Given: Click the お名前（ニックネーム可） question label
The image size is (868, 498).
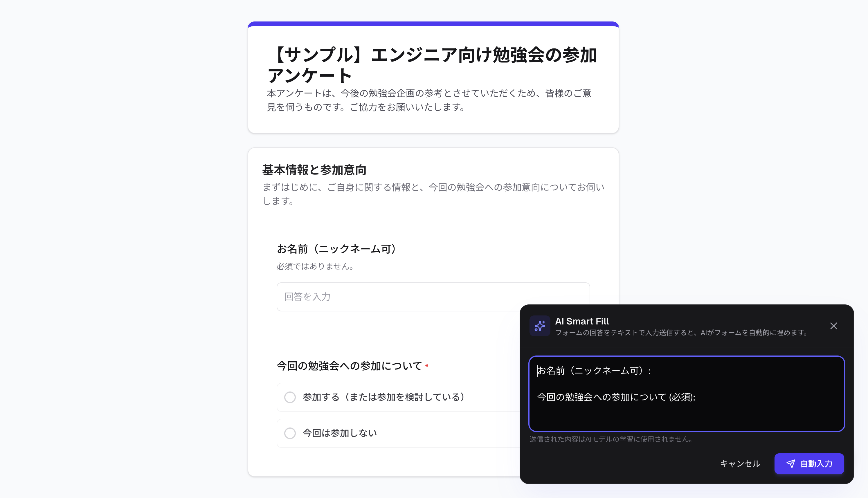Looking at the screenshot, I should (x=337, y=249).
